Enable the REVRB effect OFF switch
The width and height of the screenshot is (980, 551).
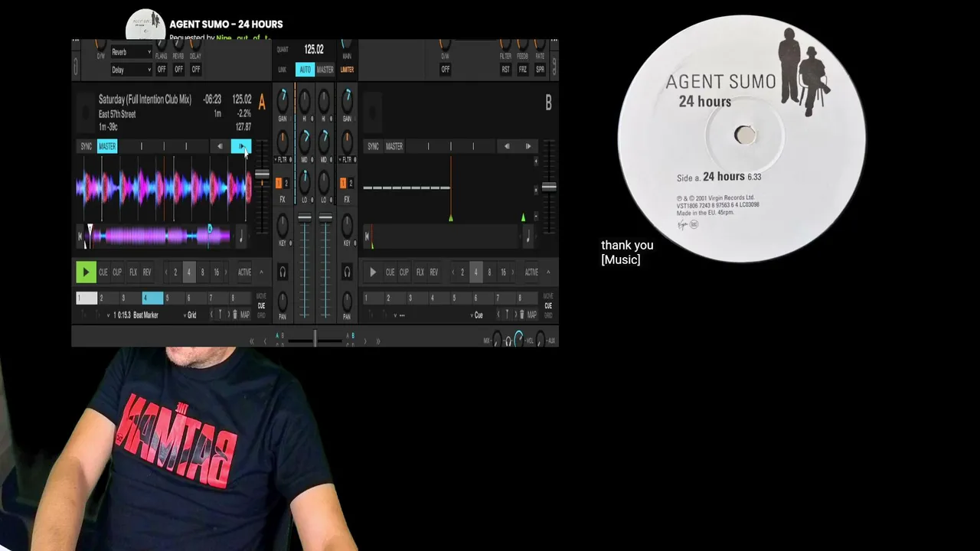[178, 69]
